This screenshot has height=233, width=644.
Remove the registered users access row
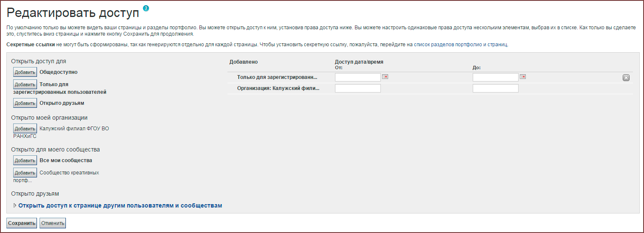tap(626, 78)
